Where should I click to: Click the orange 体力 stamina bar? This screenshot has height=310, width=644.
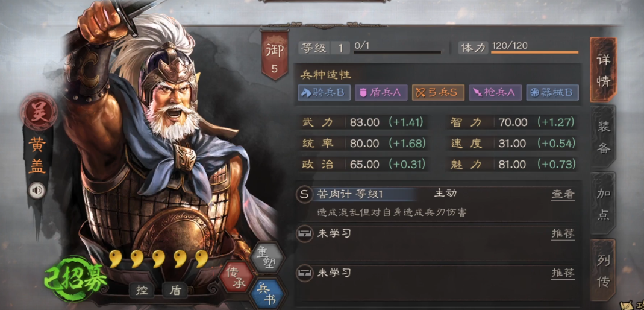[535, 52]
